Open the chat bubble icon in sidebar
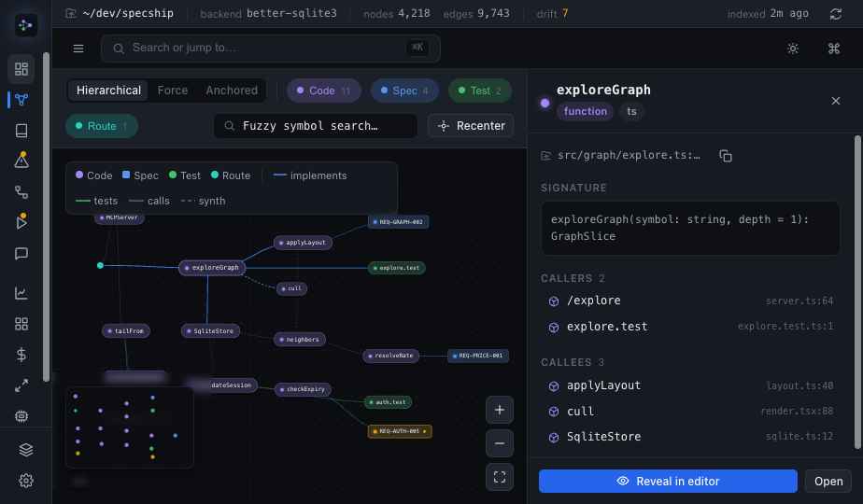 21,253
